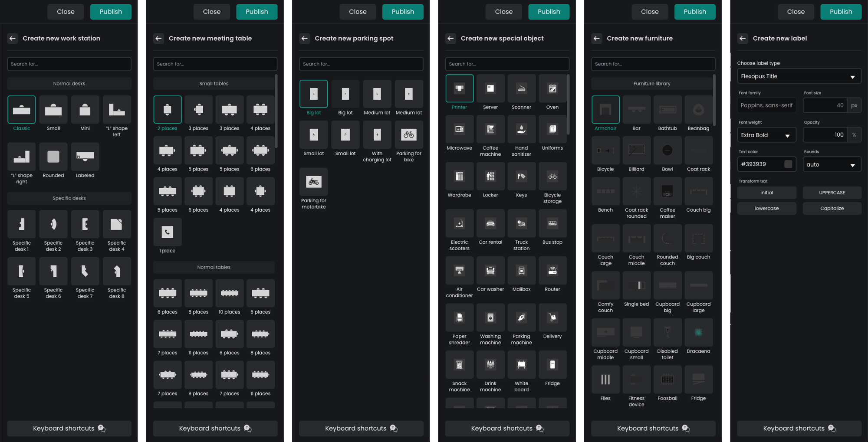The height and width of the screenshot is (442, 868).
Task: Set text transform to Capitalize
Action: pos(832,208)
